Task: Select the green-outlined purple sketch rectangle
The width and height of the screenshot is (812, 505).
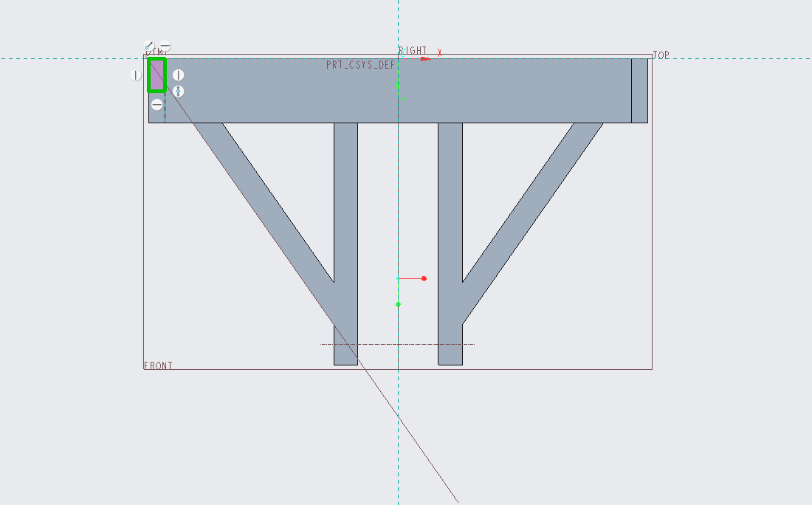Action: tap(157, 75)
